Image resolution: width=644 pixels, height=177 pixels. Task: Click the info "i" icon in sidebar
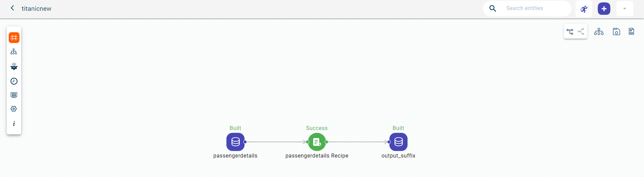[x=14, y=124]
